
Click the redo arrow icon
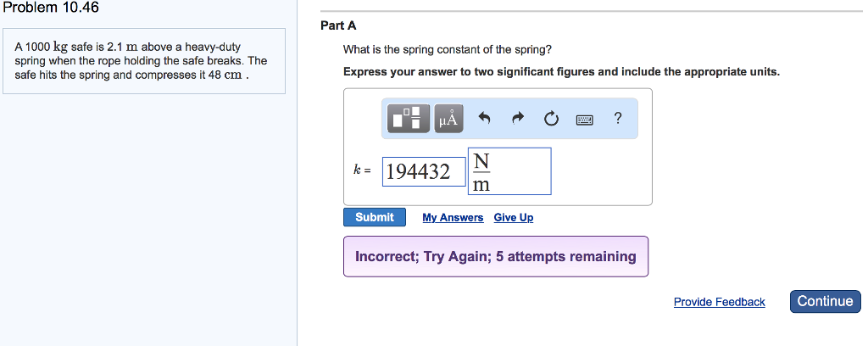[x=518, y=120]
